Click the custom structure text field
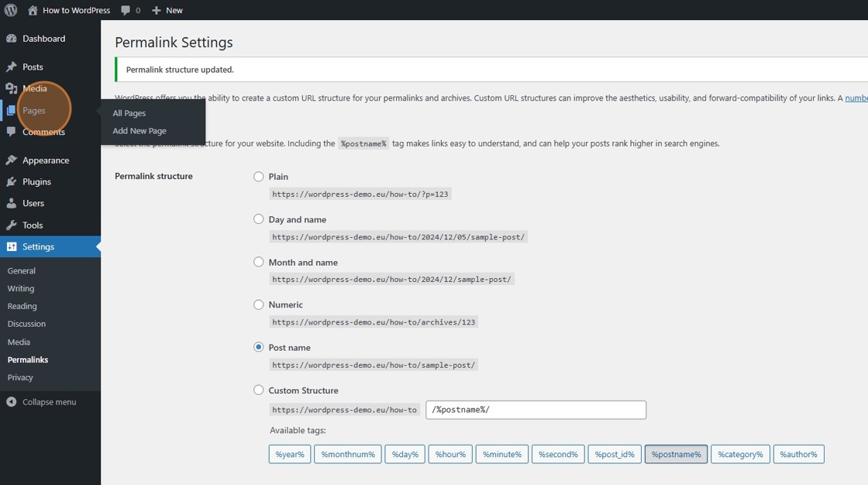 (536, 410)
